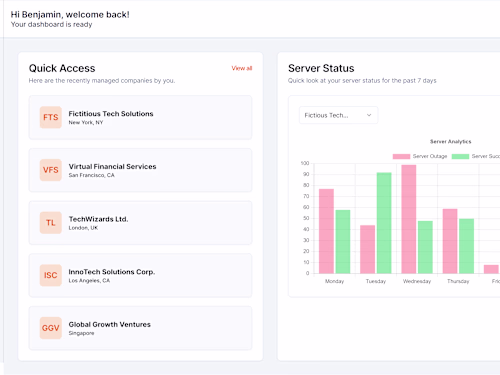The height and width of the screenshot is (375, 500).
Task: Click the FTS company avatar icon
Action: pos(51,117)
